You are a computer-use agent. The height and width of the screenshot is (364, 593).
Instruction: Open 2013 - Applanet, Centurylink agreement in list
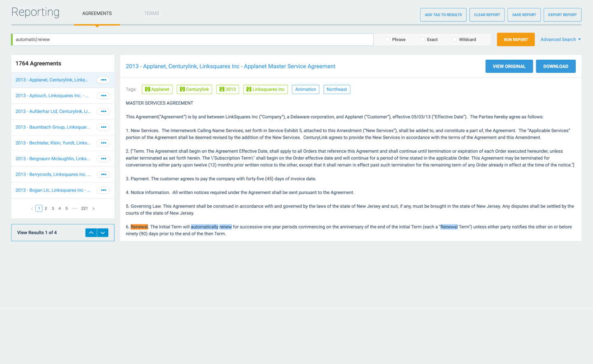[52, 80]
